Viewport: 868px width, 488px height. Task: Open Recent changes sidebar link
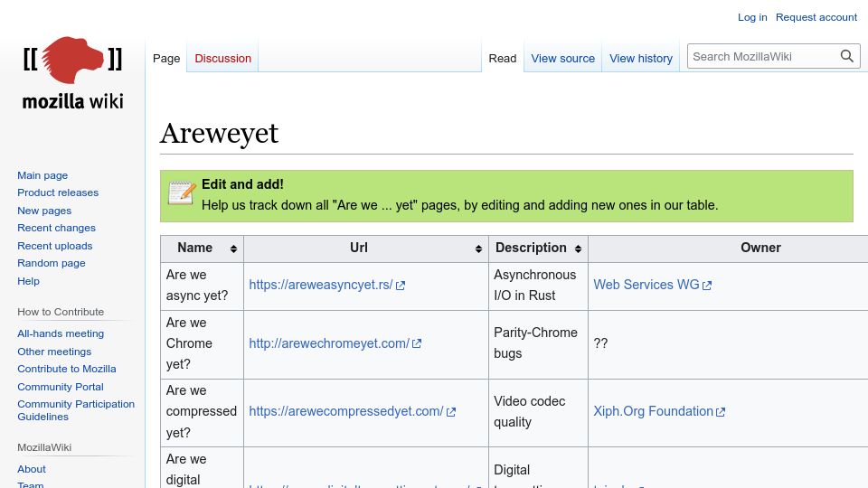pos(56,228)
